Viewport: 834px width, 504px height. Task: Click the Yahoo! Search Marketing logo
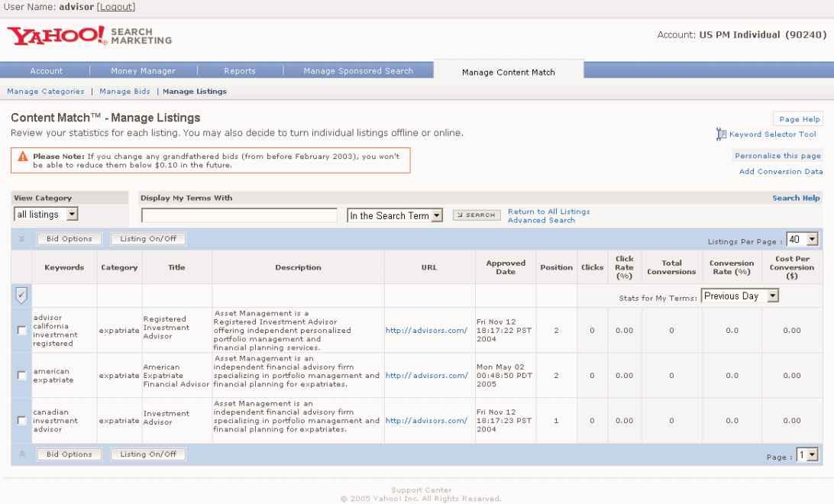pos(89,36)
